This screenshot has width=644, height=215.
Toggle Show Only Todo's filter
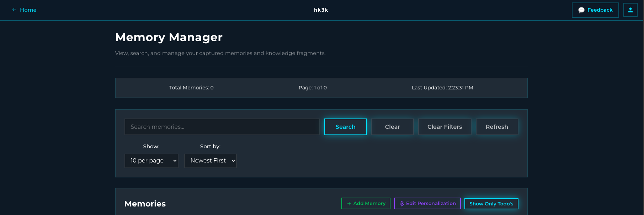click(x=491, y=204)
